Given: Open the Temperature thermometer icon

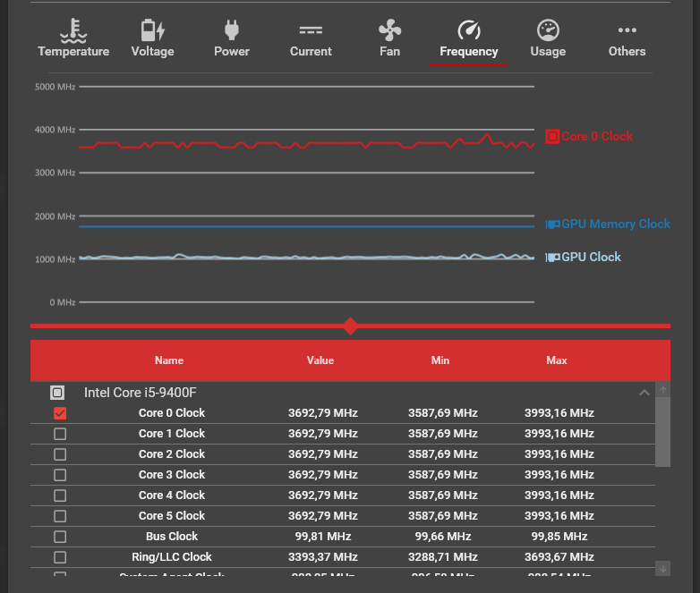Looking at the screenshot, I should click(73, 30).
